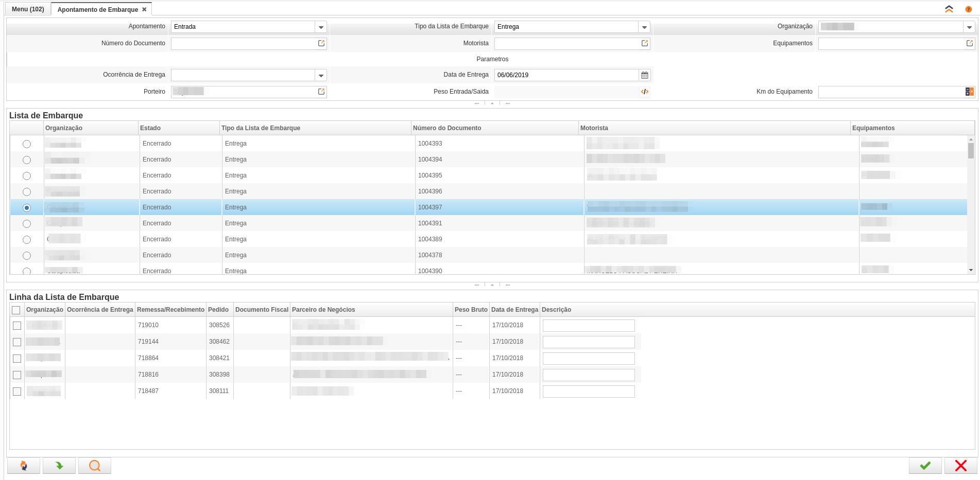Expand the Tipo da Lista de Embarque dropdown
The height and width of the screenshot is (480, 980).
click(644, 27)
